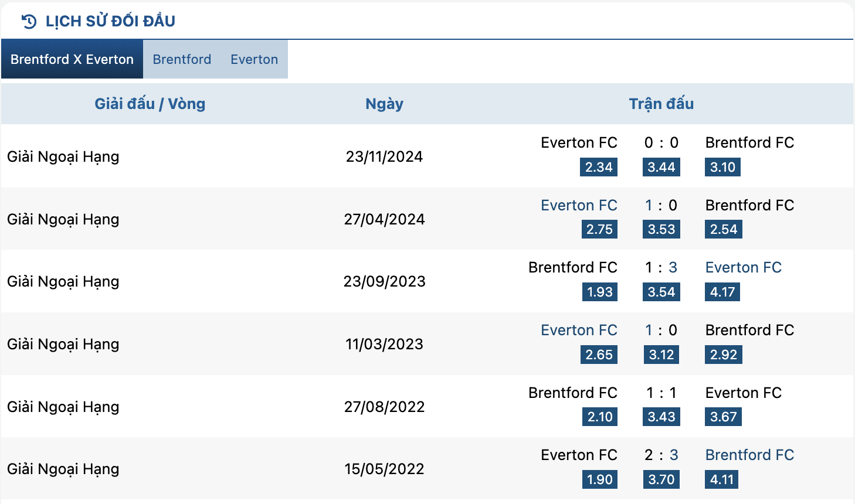The image size is (855, 504).
Task: Open Everton FC link in 27/04/2024 match
Action: (579, 205)
